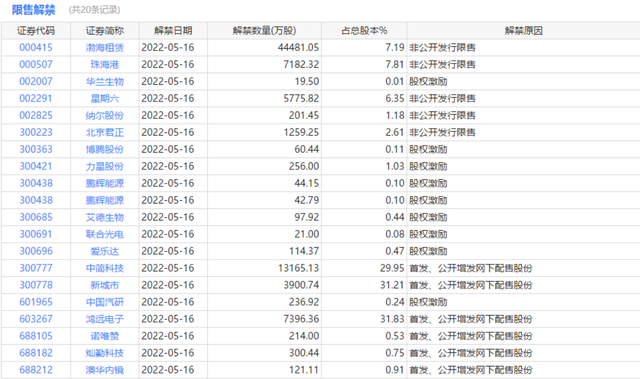Open the 新城市 stock link
Viewport: 640px width, 379px height.
pyautogui.click(x=104, y=285)
